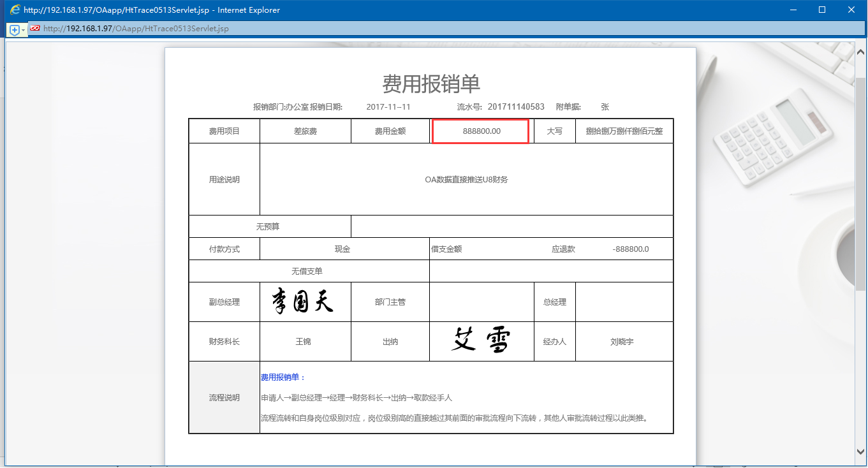Click the 费用报销单 form title heading

coord(430,84)
